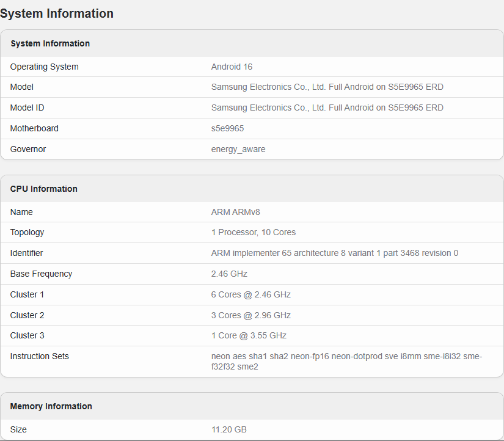The height and width of the screenshot is (441, 504).
Task: Click the large System Information page heading
Action: coord(57,13)
